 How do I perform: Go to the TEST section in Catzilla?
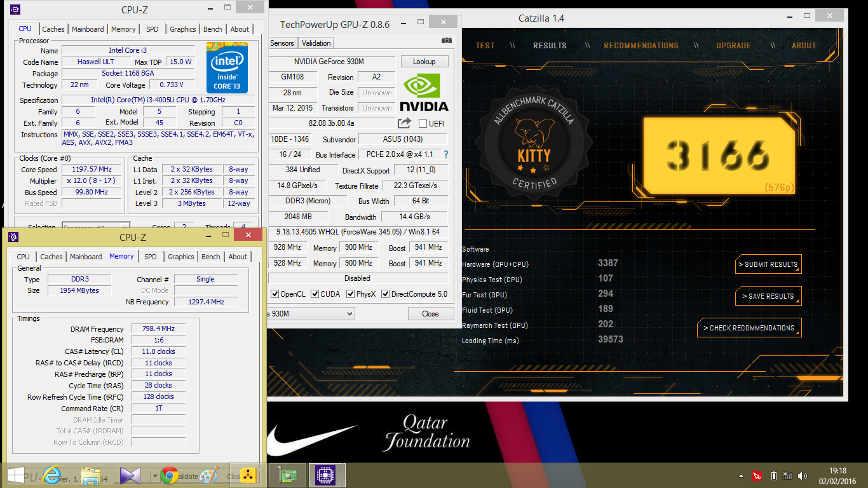[485, 46]
